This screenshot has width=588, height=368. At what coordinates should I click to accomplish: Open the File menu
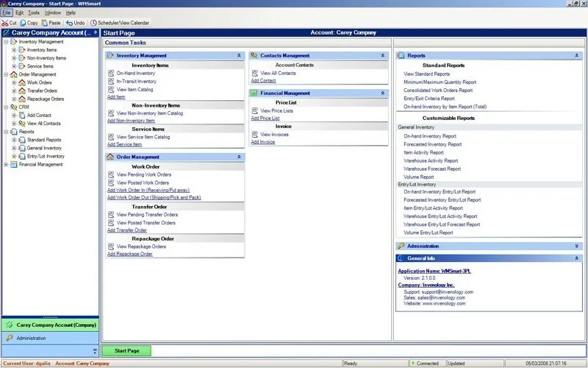(7, 13)
